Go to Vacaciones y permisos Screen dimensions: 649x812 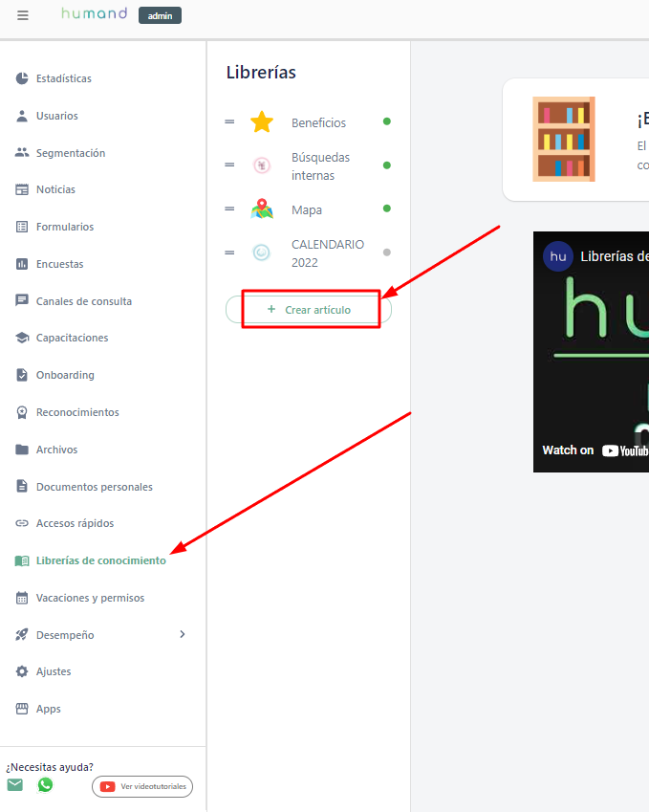[90, 598]
